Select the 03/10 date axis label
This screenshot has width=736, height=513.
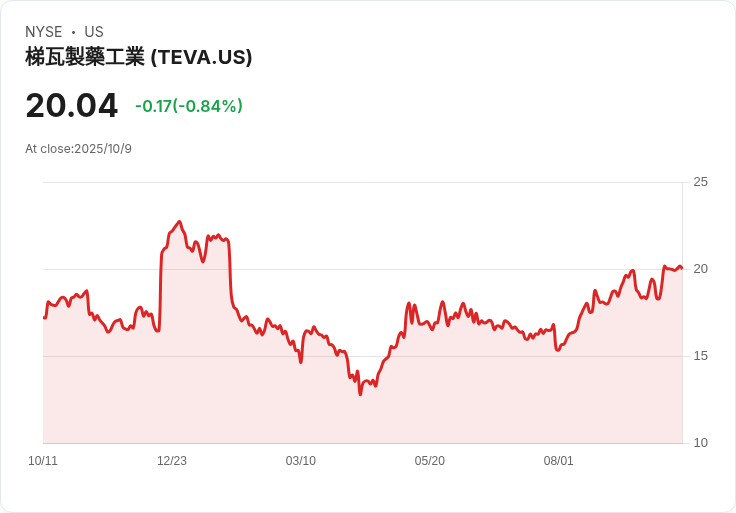coord(300,460)
